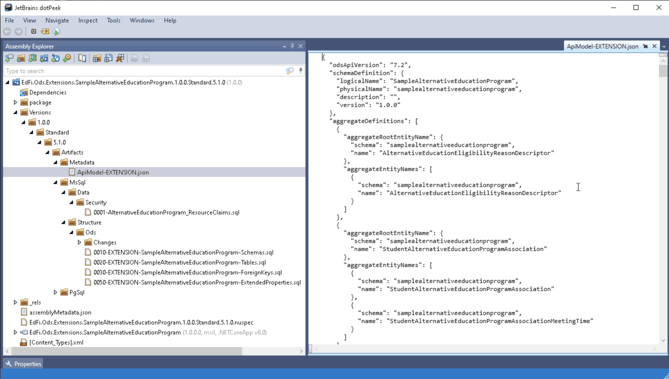Collapse the Artifacts folder
This screenshot has height=379, width=669.
[47, 152]
